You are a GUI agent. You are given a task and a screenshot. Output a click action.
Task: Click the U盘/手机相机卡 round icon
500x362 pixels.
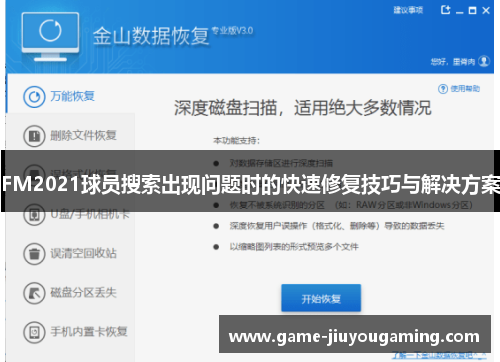pos(34,215)
